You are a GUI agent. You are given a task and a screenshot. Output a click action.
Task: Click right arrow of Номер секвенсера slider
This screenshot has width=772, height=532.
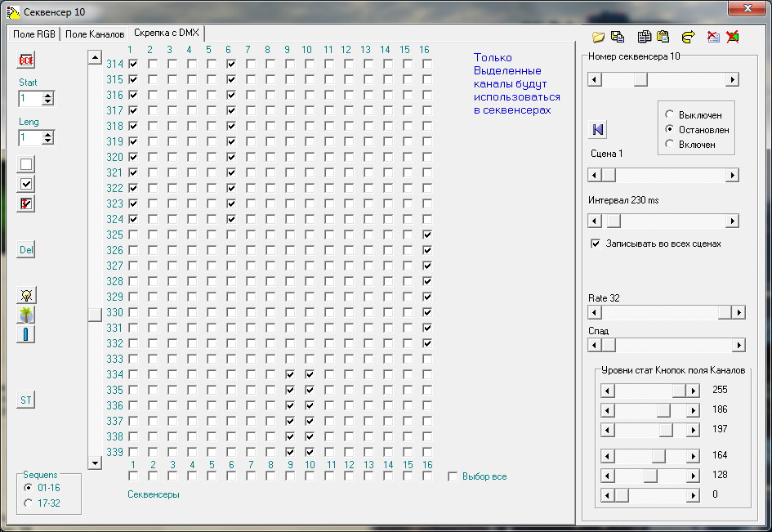732,79
